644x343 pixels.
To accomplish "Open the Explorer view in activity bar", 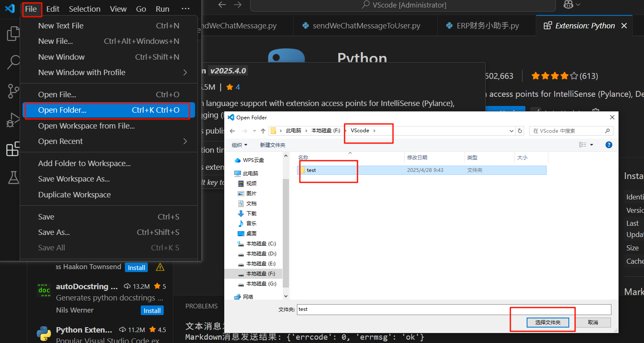I will (13, 34).
